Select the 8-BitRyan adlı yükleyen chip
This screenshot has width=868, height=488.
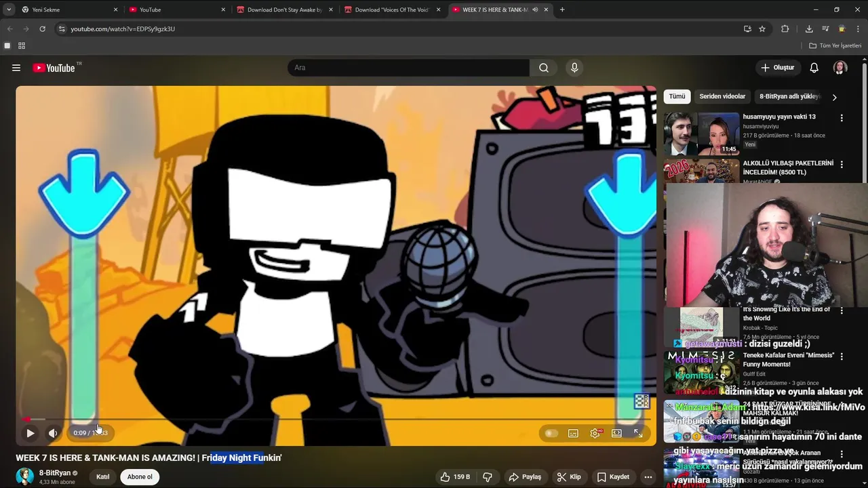coord(789,97)
